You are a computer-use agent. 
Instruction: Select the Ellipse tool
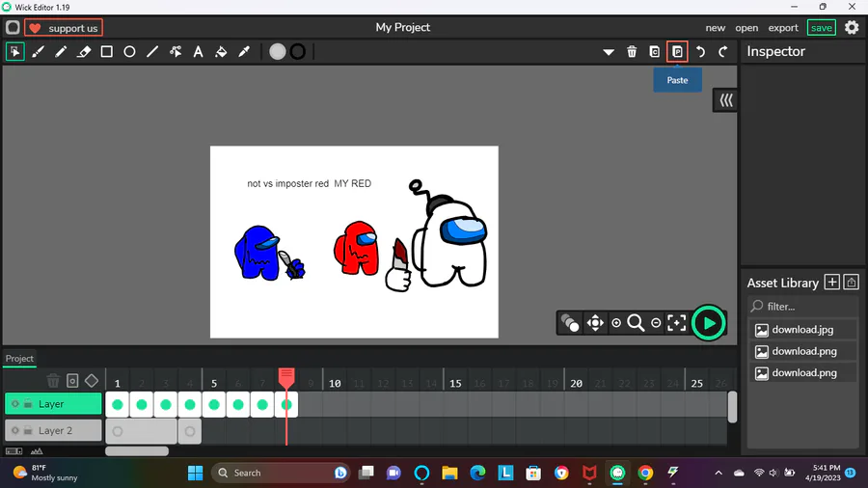click(x=129, y=51)
